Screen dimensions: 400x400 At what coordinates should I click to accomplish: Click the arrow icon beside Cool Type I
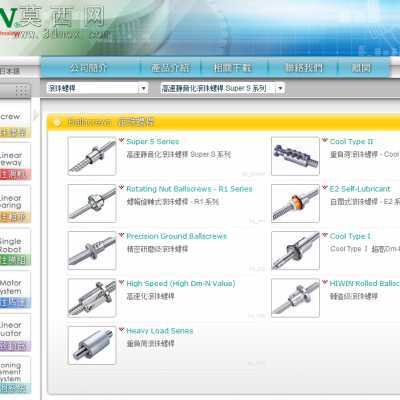point(325,235)
